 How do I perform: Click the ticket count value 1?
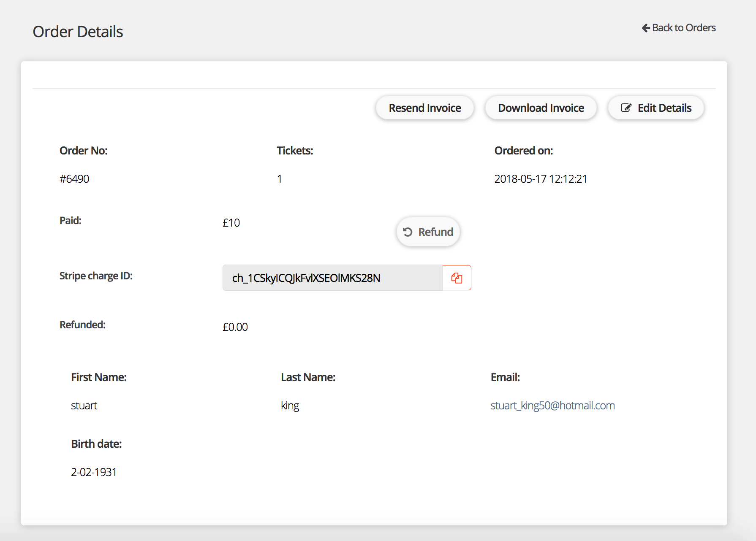[x=280, y=179]
